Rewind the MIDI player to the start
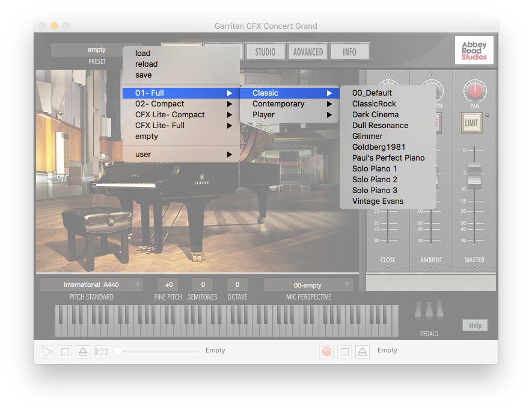Image resolution: width=532 pixels, height=412 pixels. (x=101, y=352)
